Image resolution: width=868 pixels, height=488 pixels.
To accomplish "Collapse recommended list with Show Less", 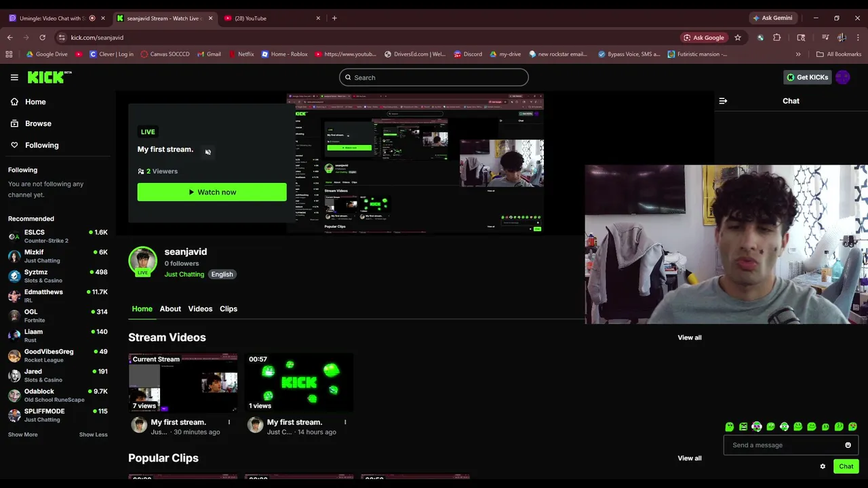I will pyautogui.click(x=94, y=434).
